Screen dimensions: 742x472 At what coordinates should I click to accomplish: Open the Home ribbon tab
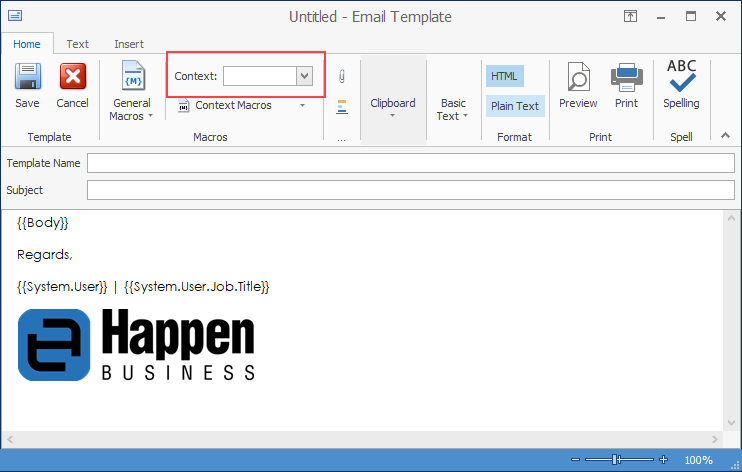(27, 44)
